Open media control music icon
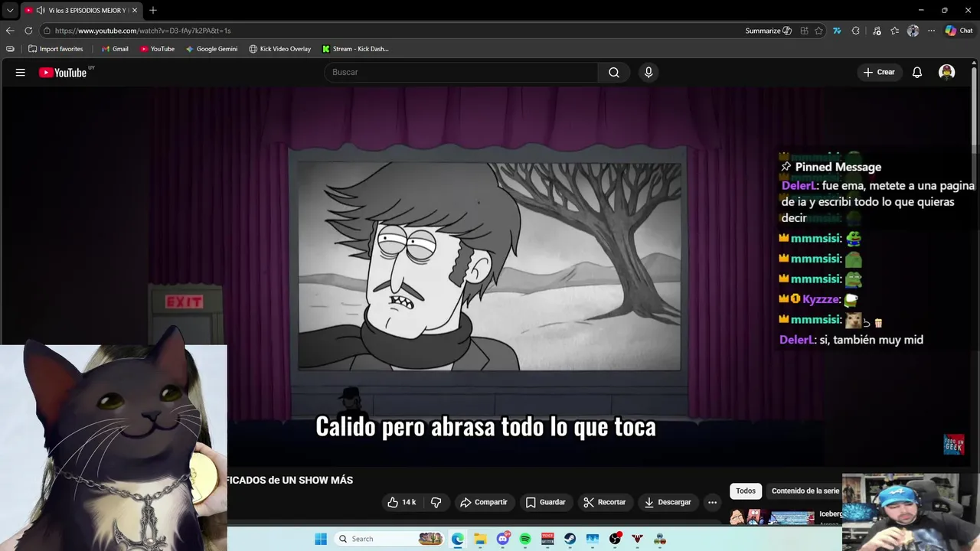Image resolution: width=980 pixels, height=551 pixels. [x=876, y=31]
